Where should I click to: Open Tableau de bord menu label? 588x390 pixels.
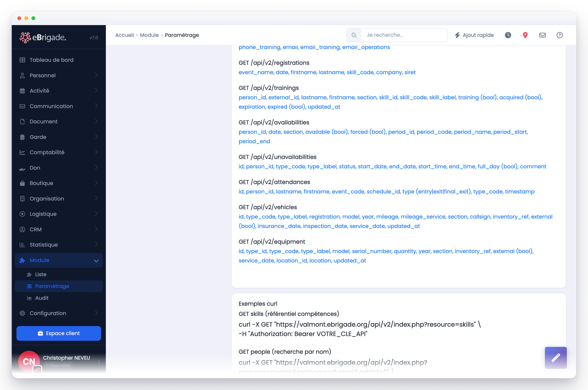coord(51,60)
